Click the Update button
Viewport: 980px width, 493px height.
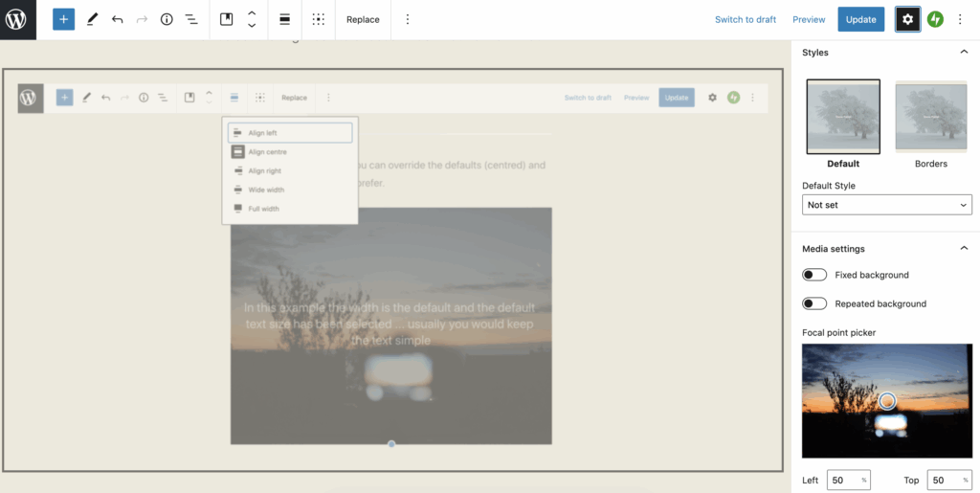coord(860,19)
